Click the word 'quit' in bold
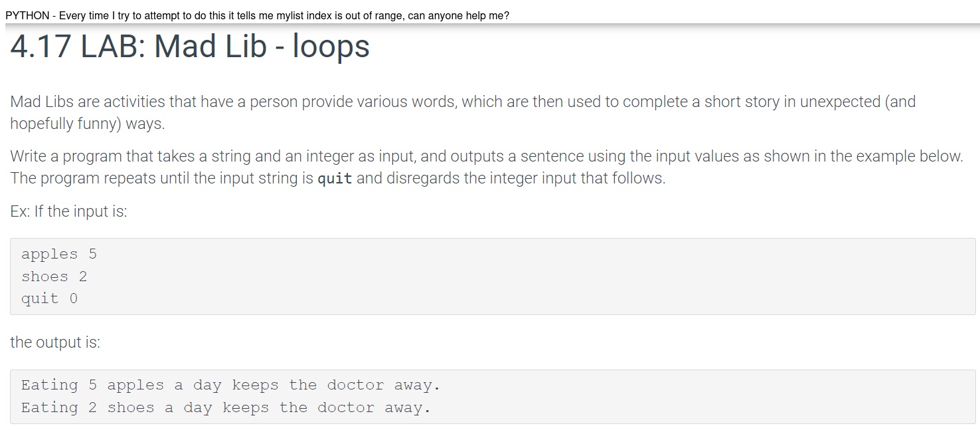This screenshot has width=980, height=444. pyautogui.click(x=335, y=179)
